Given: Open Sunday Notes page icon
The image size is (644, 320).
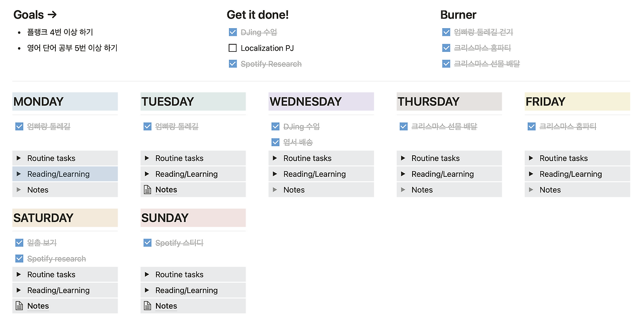Looking at the screenshot, I should 147,306.
